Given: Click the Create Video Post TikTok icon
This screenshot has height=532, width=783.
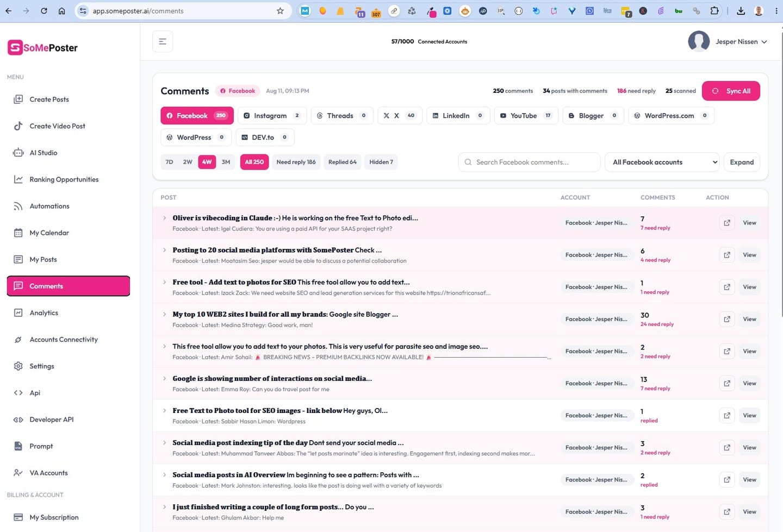Looking at the screenshot, I should [18, 126].
